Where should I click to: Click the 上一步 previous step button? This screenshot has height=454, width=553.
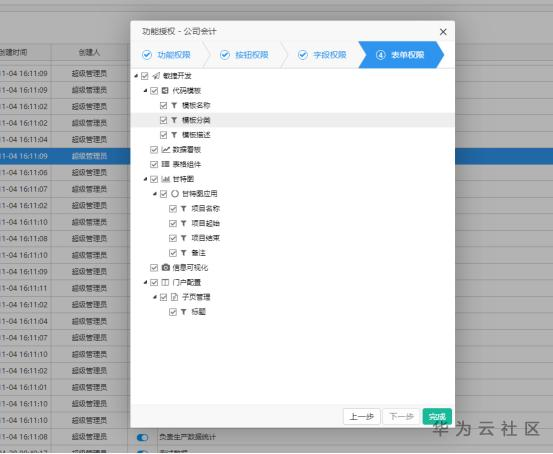[x=361, y=417]
